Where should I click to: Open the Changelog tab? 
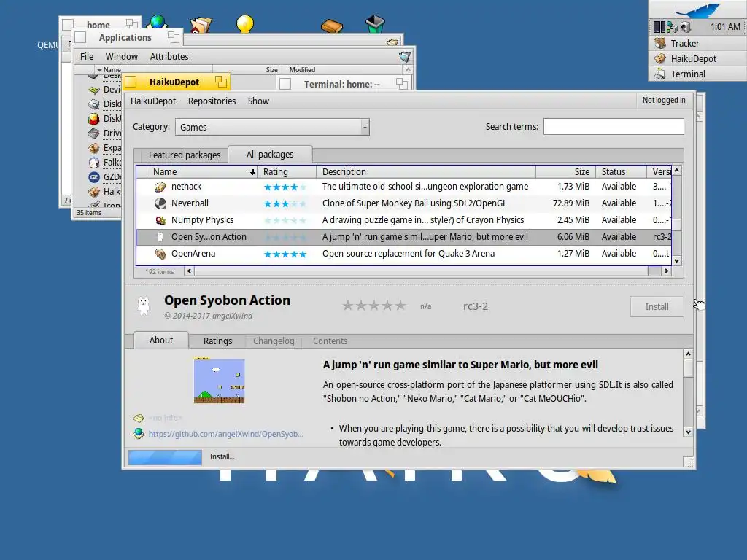pos(274,341)
